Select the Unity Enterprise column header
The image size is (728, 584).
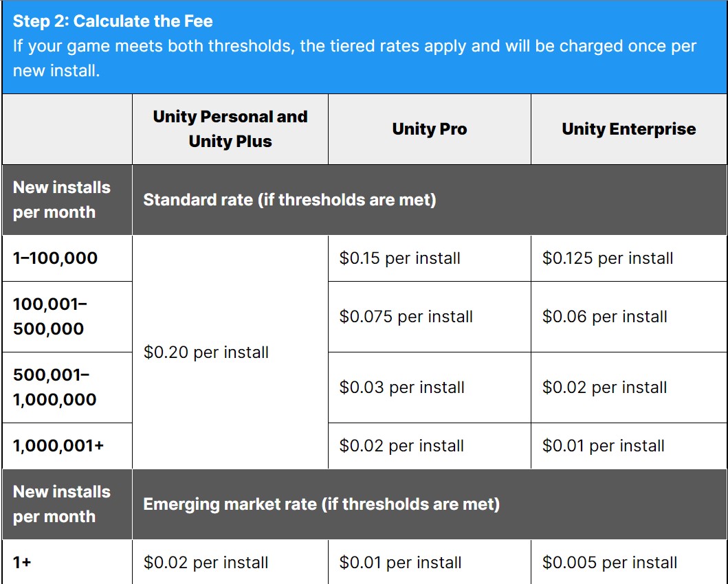[x=628, y=129]
